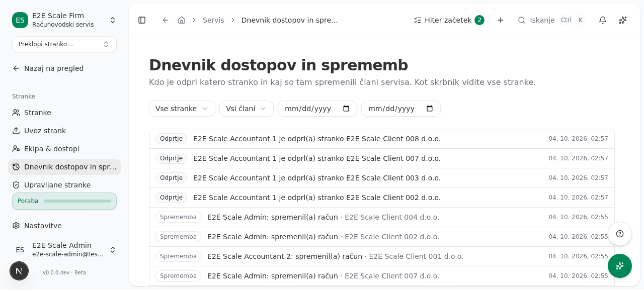Viewport: 644px width, 290px height.
Task: Open the home icon in breadcrumbs
Action: tap(182, 20)
